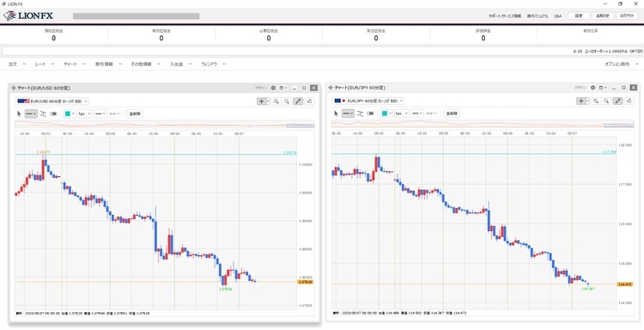Click the current price tag 1.07919 on EUR/USD axis

(x=305, y=283)
